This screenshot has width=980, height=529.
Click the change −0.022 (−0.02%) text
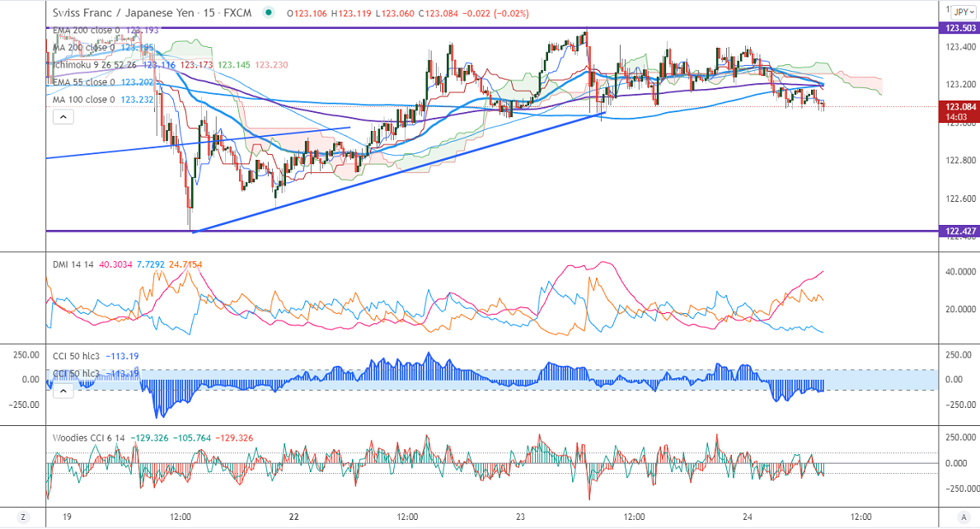tap(496, 13)
